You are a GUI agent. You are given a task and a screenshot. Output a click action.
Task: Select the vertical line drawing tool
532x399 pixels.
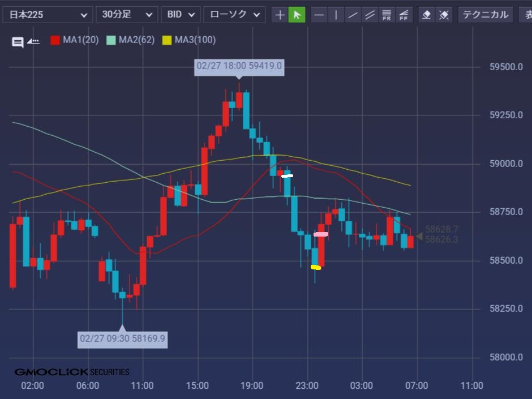pos(336,15)
